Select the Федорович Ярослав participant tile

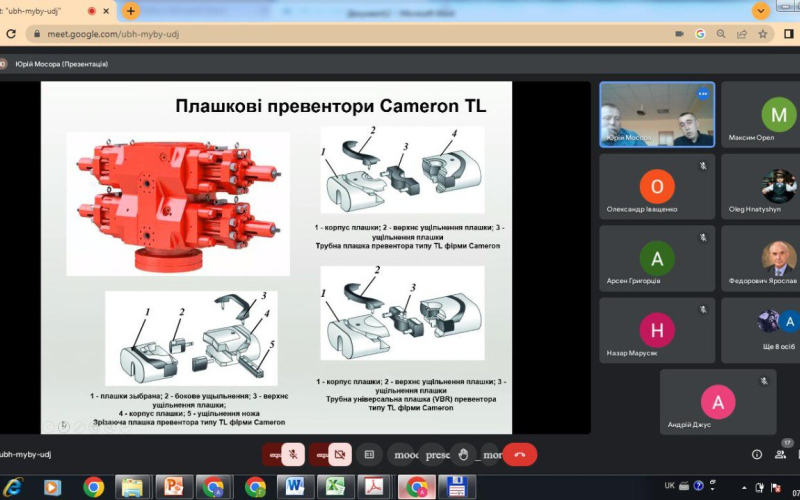(x=761, y=259)
